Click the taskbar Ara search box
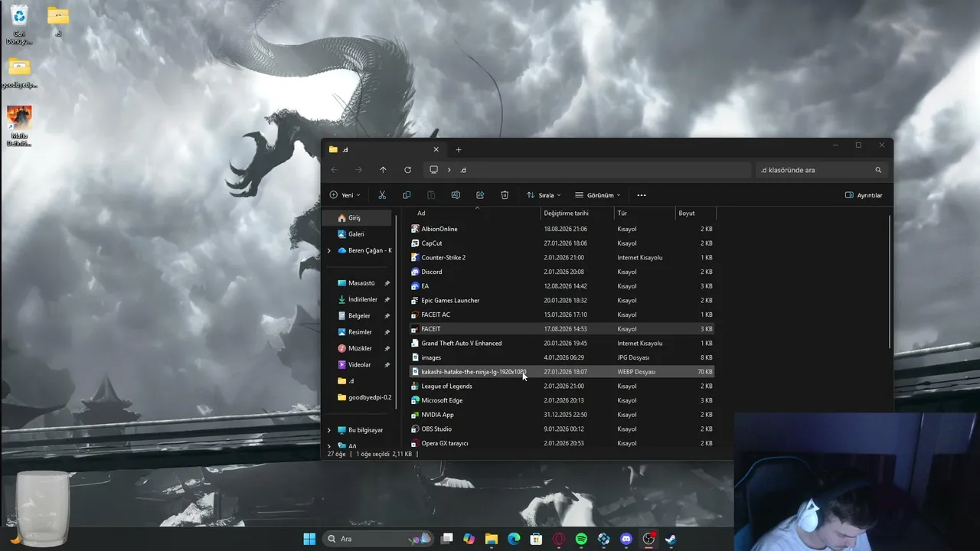The image size is (980, 551). [377, 539]
